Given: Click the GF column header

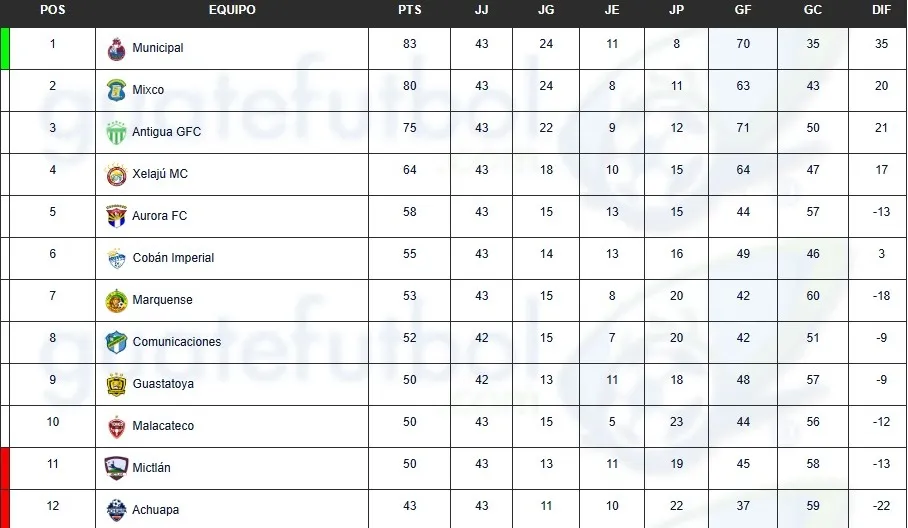Looking at the screenshot, I should pos(742,10).
